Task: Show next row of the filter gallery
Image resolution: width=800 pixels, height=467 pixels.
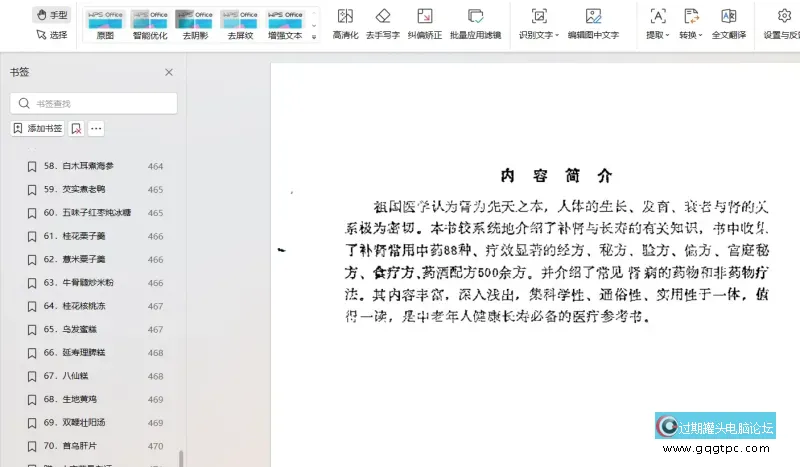Action: point(314,26)
